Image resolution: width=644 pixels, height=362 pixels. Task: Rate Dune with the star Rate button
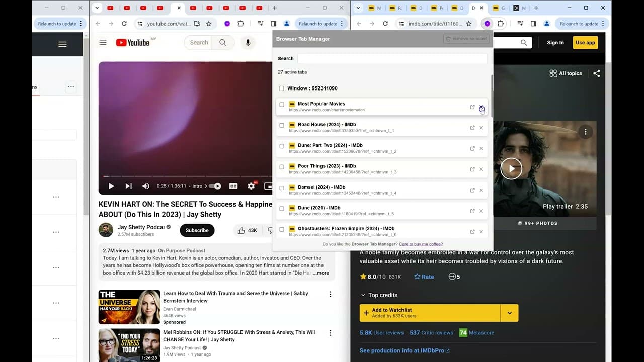pyautogui.click(x=424, y=277)
